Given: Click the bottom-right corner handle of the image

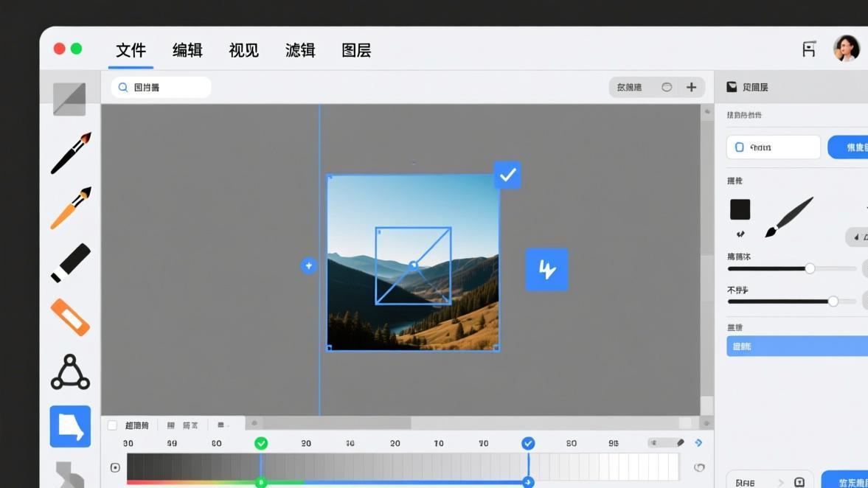Looking at the screenshot, I should click(496, 347).
